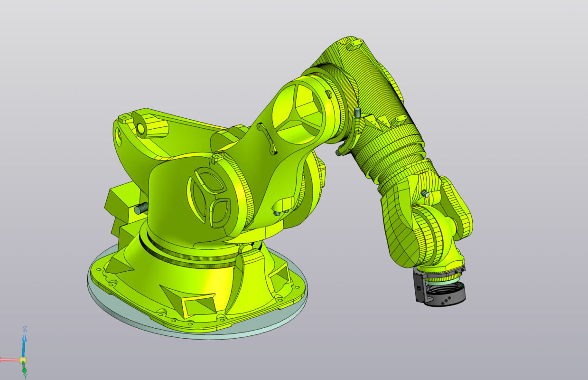The height and width of the screenshot is (380, 588).
Task: Select the gray end-effector ring with bolt holes
Action: pyautogui.click(x=446, y=300)
